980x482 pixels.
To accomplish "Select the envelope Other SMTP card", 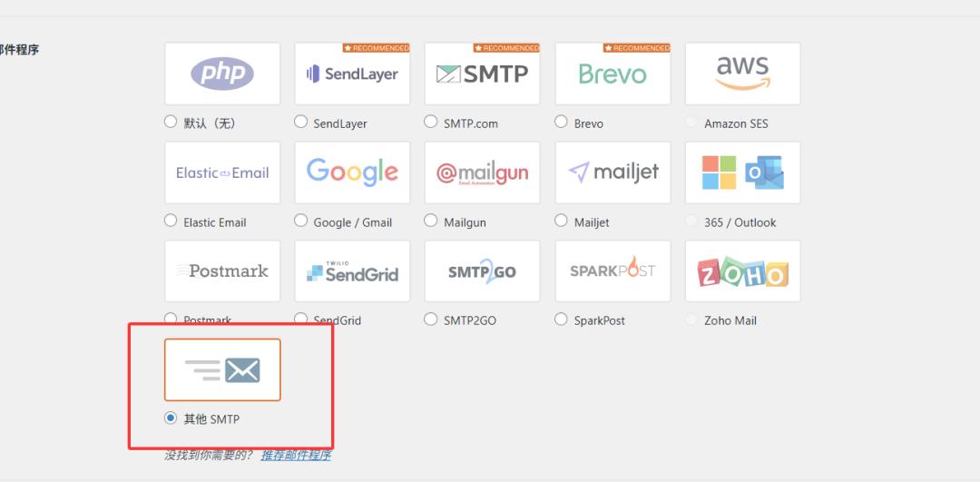I will click(x=222, y=370).
